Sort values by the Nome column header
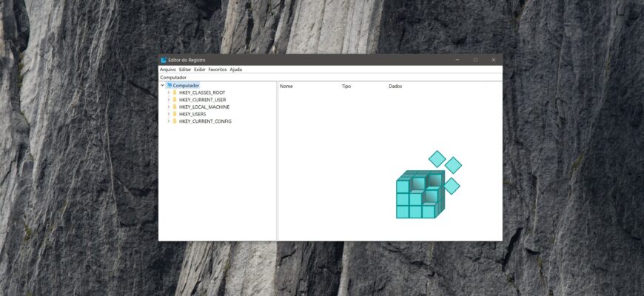The height and width of the screenshot is (296, 644). pos(286,87)
